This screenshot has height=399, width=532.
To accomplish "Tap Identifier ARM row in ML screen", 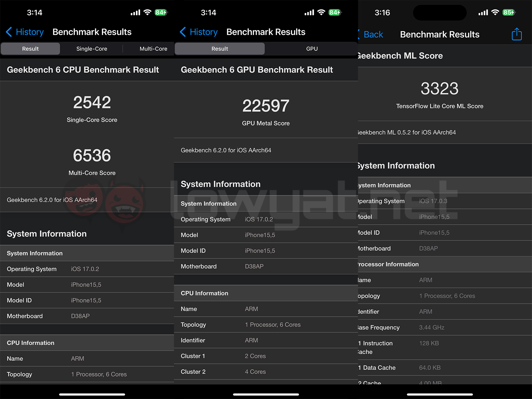I will (445, 312).
